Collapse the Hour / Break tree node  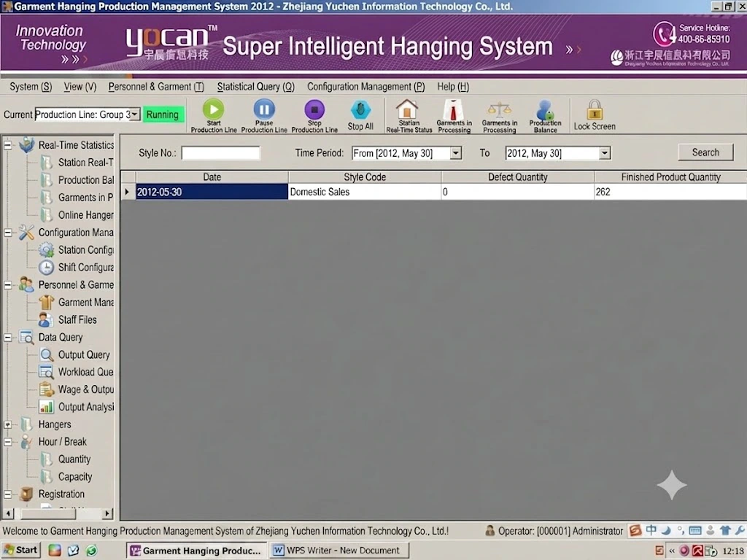[7, 442]
